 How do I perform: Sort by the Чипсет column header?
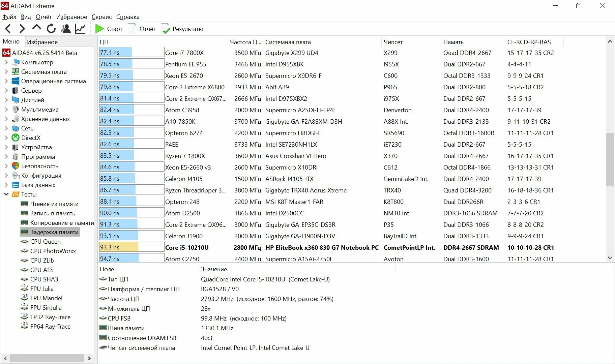click(411, 42)
